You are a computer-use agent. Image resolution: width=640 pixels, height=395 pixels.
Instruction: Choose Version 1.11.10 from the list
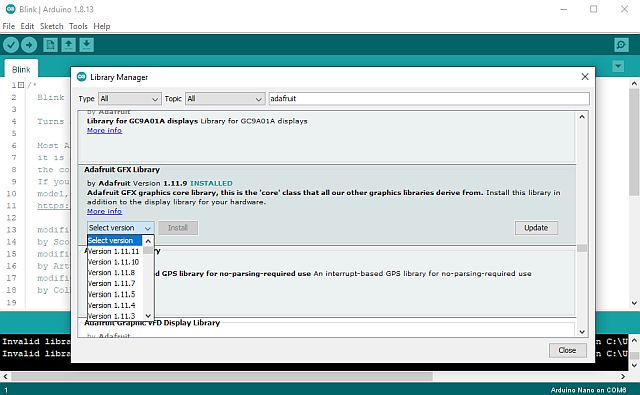tap(114, 262)
